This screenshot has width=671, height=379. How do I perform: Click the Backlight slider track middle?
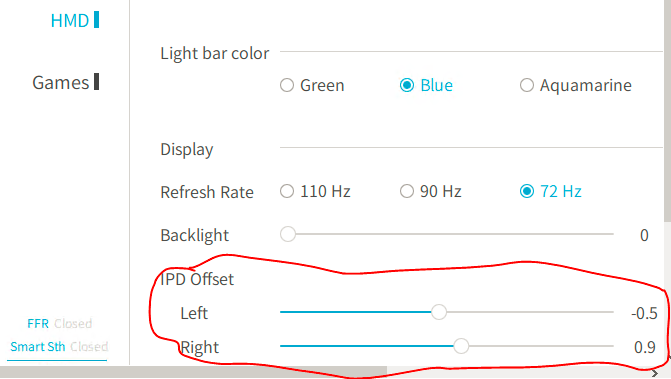coord(447,234)
